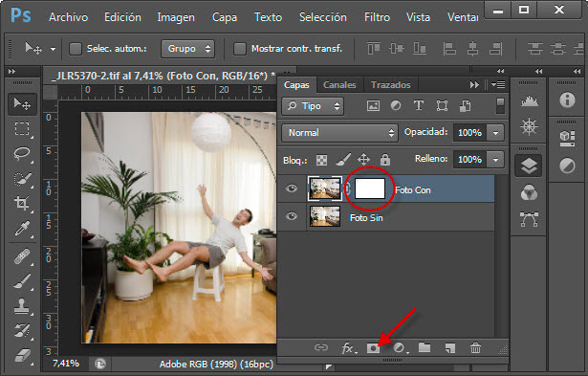Click the Opacidad 100% field
This screenshot has width=588, height=376.
pos(469,133)
